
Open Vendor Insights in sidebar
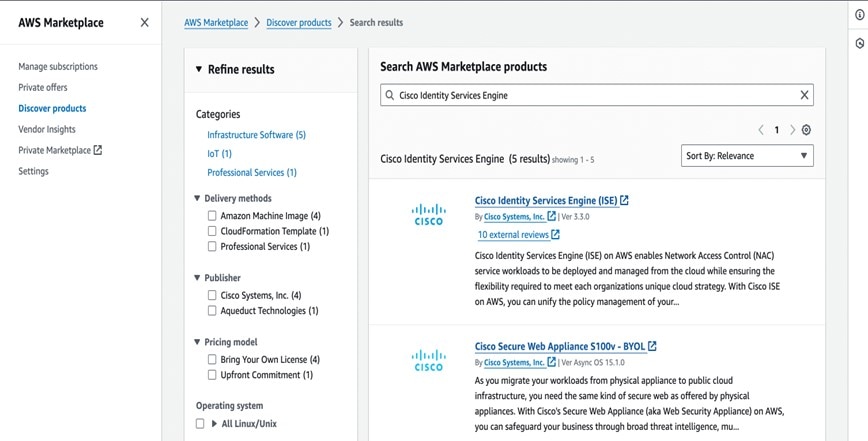click(x=46, y=129)
